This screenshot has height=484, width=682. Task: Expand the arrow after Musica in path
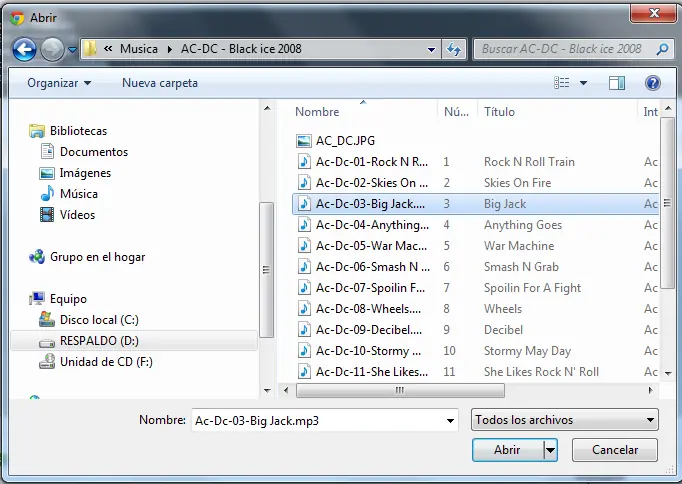coord(170,49)
